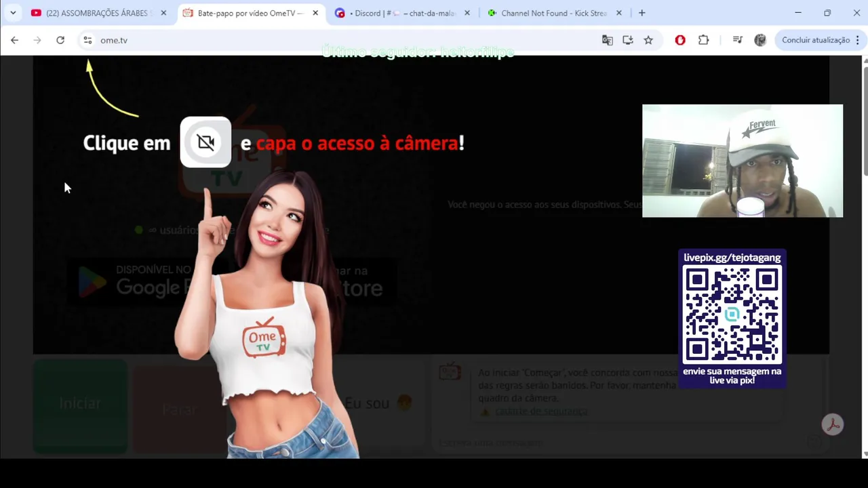Open the Google Translate page icon
Screen dimensions: 868x488
(608, 40)
